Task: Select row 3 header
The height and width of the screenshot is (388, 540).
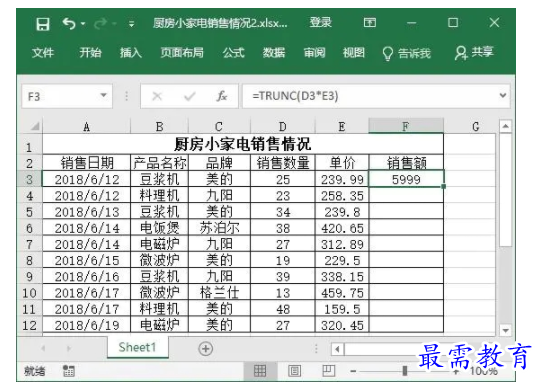Action: (29, 179)
